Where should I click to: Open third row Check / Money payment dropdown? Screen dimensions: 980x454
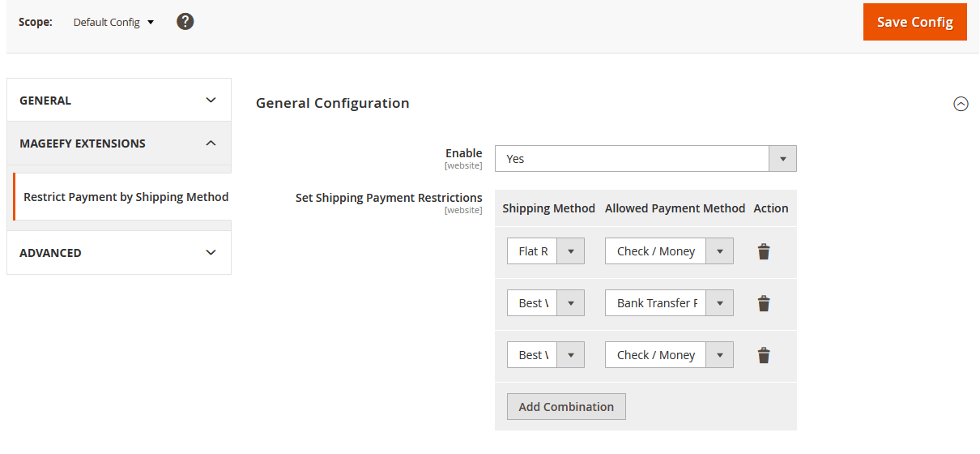(x=668, y=355)
